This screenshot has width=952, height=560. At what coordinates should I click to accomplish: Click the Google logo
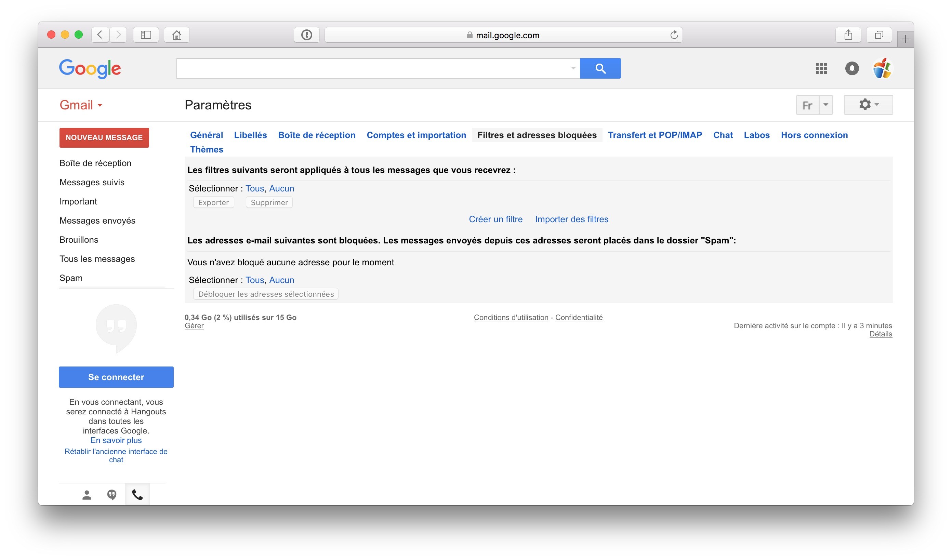pyautogui.click(x=90, y=69)
